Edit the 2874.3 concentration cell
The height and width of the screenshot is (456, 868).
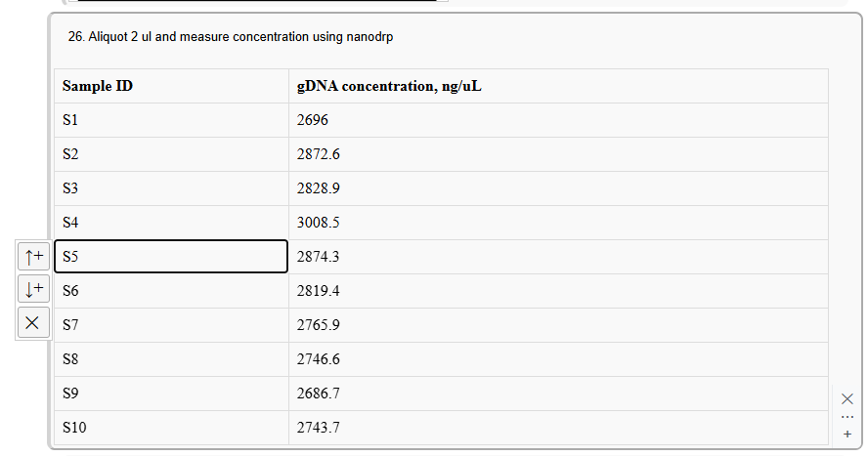pyautogui.click(x=557, y=257)
